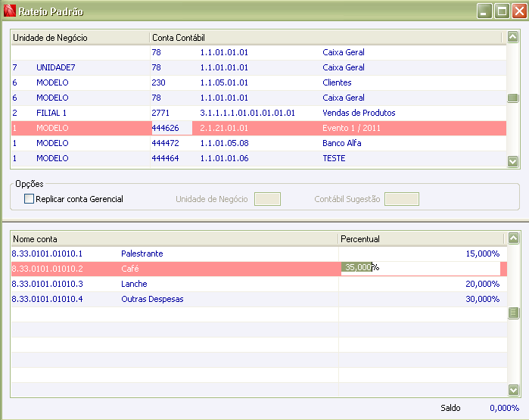This screenshot has height=420, width=529.
Task: Click the bottom grid's scroll up arrow
Action: tap(513, 238)
